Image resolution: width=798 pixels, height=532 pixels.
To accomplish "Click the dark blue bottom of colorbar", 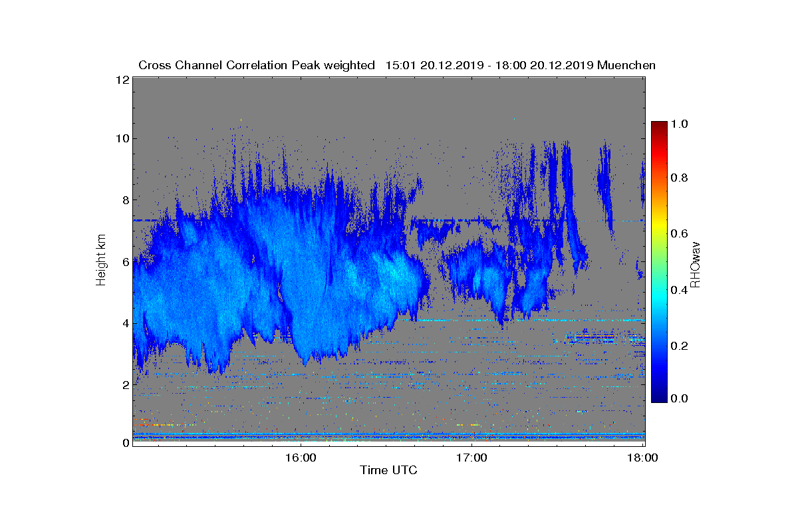I will coord(658,397).
